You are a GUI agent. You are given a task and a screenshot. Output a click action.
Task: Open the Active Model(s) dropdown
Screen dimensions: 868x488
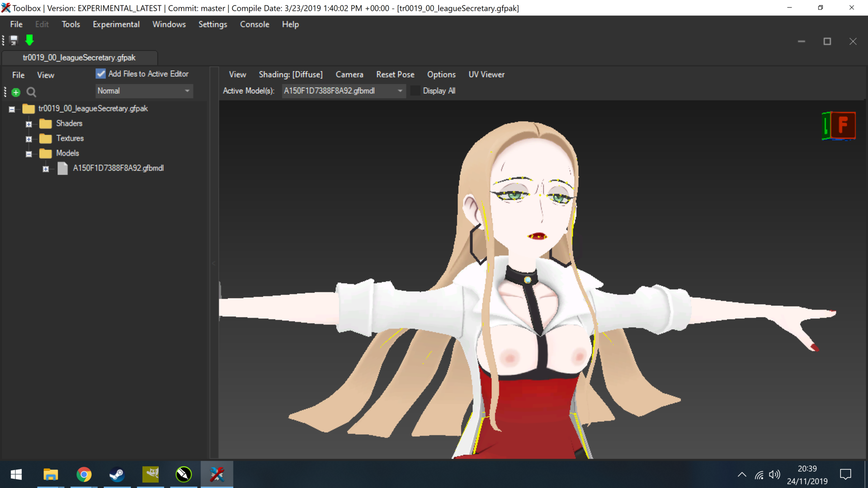coord(344,91)
